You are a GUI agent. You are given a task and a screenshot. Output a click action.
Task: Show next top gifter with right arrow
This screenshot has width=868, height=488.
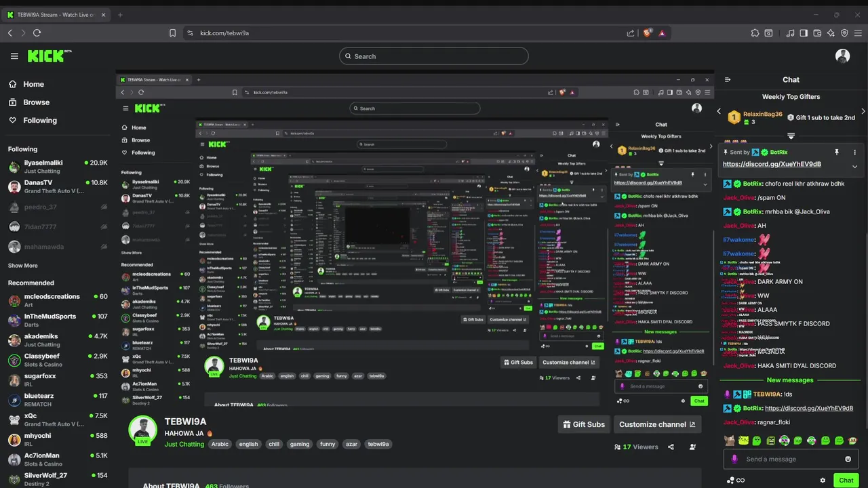863,111
